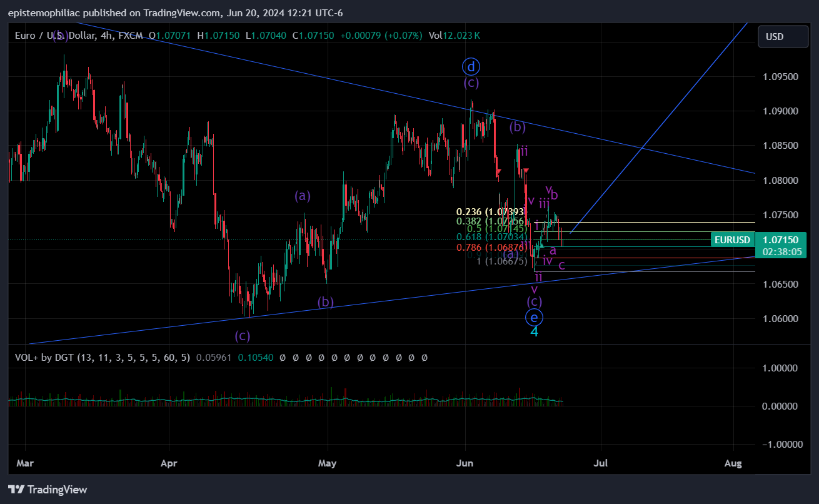The height and width of the screenshot is (504, 819).
Task: Click the 1.06000 price axis label
Action: [x=781, y=318]
